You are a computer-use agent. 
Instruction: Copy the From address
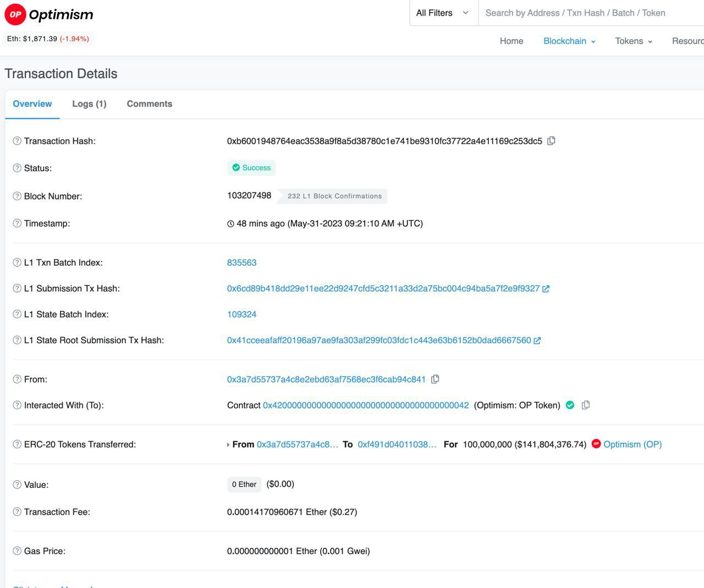pyautogui.click(x=435, y=379)
